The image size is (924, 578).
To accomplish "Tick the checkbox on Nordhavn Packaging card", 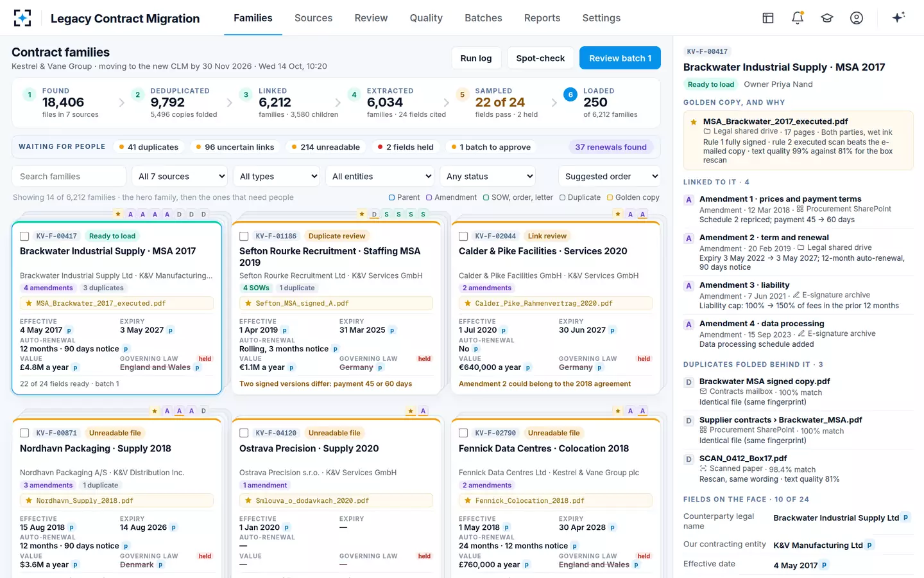I will [24, 433].
